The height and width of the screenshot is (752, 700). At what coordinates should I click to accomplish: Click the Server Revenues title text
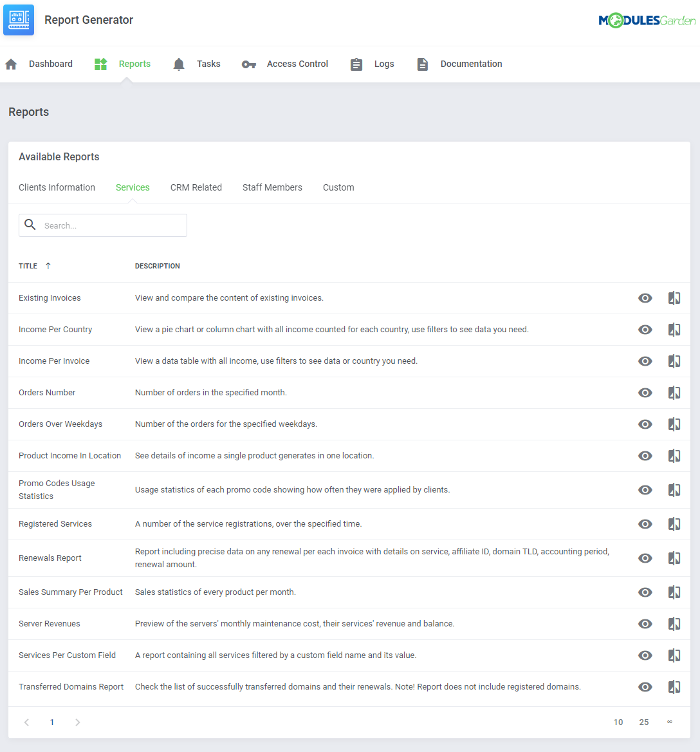50,624
